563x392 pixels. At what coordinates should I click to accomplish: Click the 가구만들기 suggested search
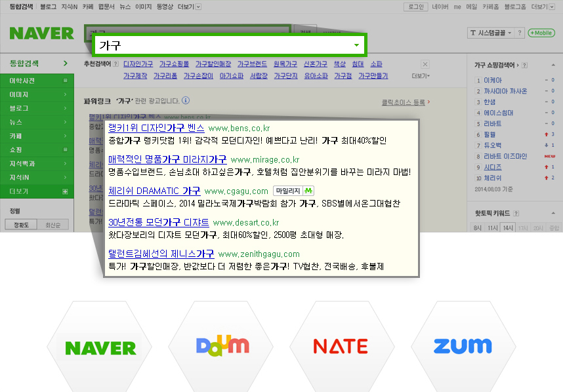point(373,76)
